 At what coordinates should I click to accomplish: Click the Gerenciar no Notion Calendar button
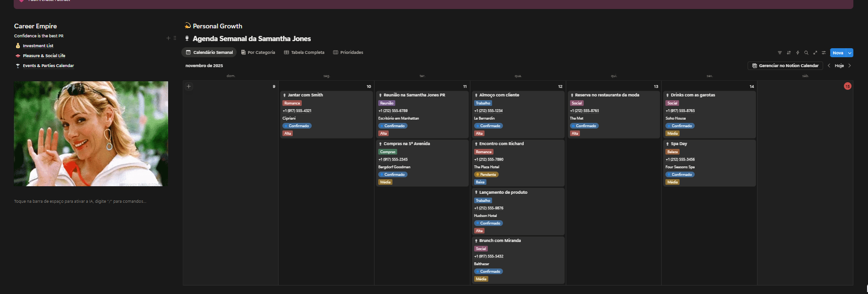coord(785,66)
